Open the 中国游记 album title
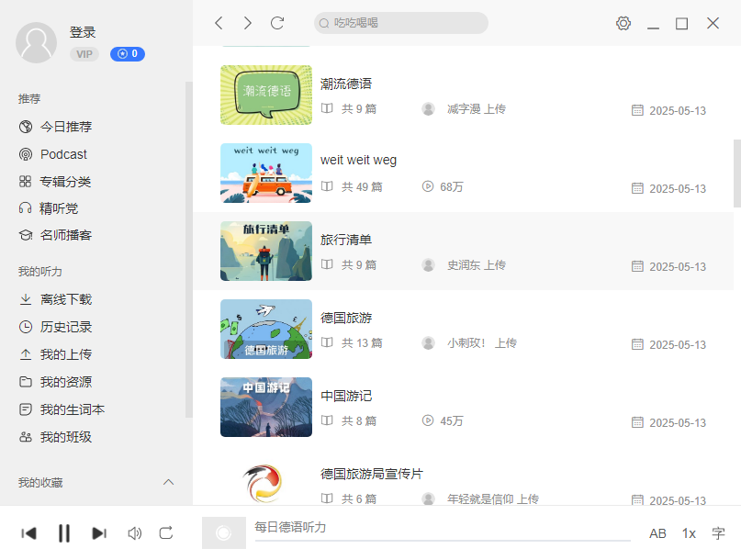This screenshot has width=741, height=560. coord(346,396)
